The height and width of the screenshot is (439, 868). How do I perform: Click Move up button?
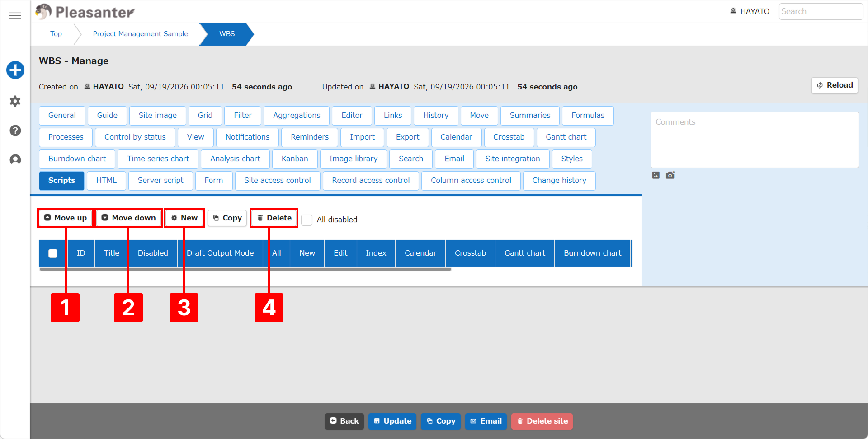(x=66, y=218)
